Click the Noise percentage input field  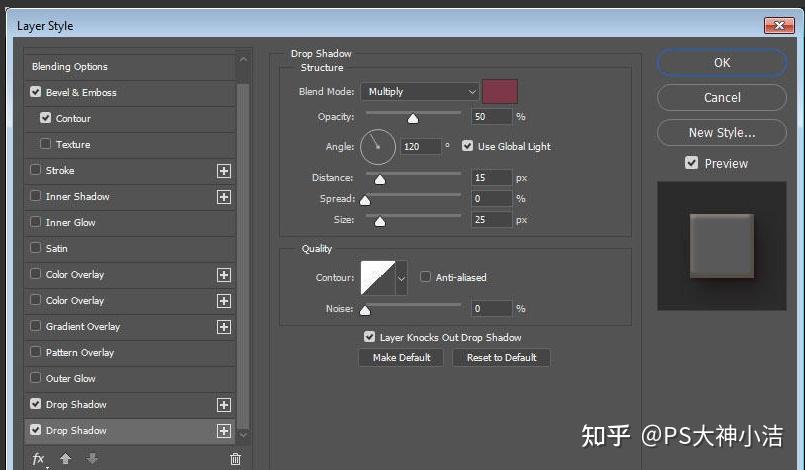click(491, 309)
